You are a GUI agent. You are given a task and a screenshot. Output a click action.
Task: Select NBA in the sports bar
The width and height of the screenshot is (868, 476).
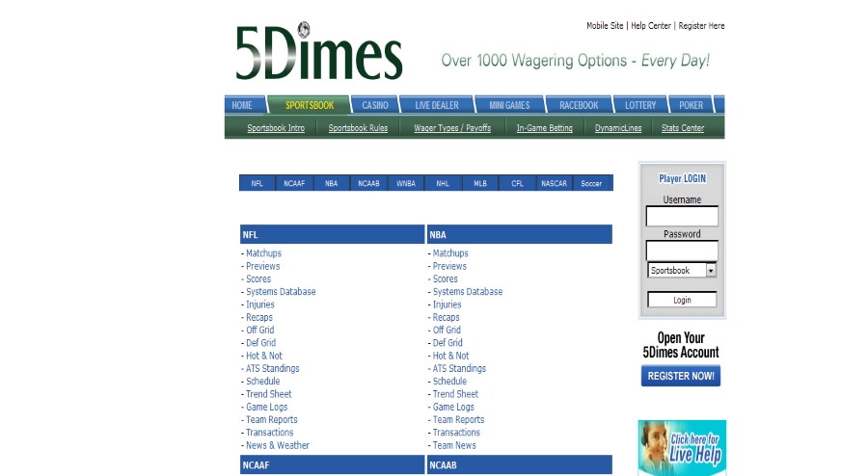[331, 183]
